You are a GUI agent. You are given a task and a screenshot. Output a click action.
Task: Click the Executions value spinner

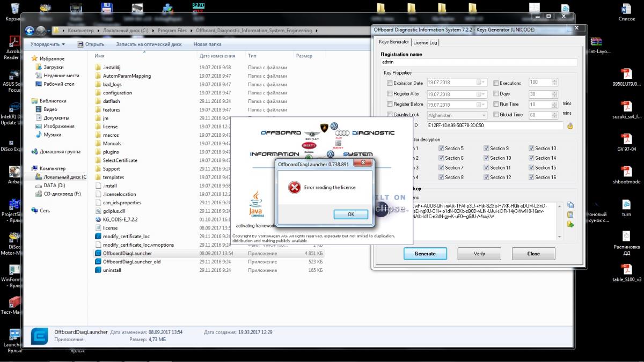point(554,83)
